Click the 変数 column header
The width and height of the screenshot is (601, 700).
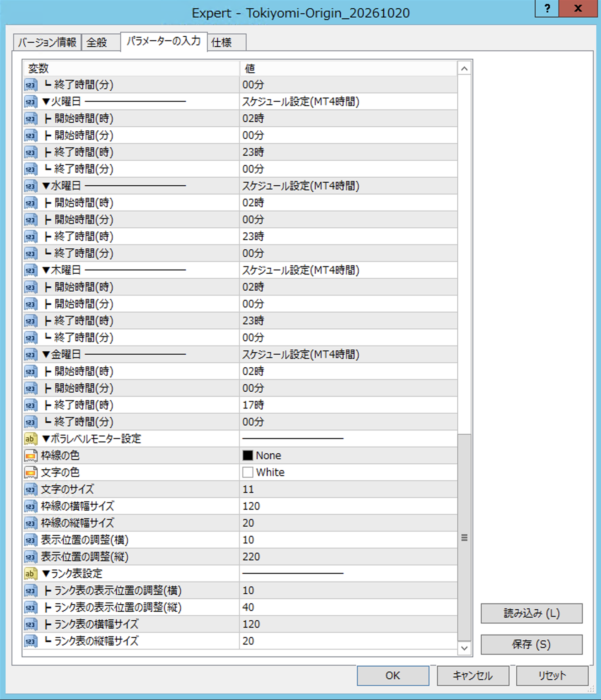pos(131,69)
